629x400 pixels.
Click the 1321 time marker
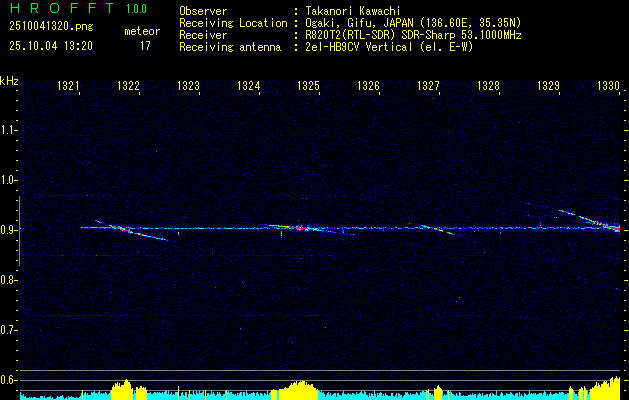69,87
